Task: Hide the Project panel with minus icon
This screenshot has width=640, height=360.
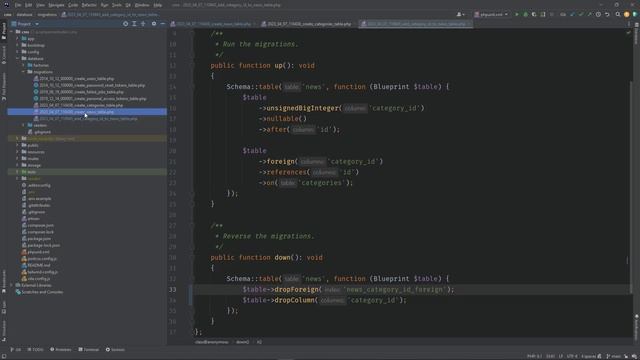Action: 162,24
